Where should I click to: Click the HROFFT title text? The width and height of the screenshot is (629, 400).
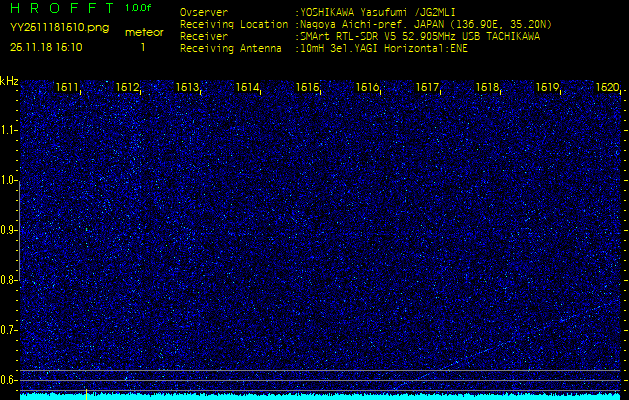62,8
